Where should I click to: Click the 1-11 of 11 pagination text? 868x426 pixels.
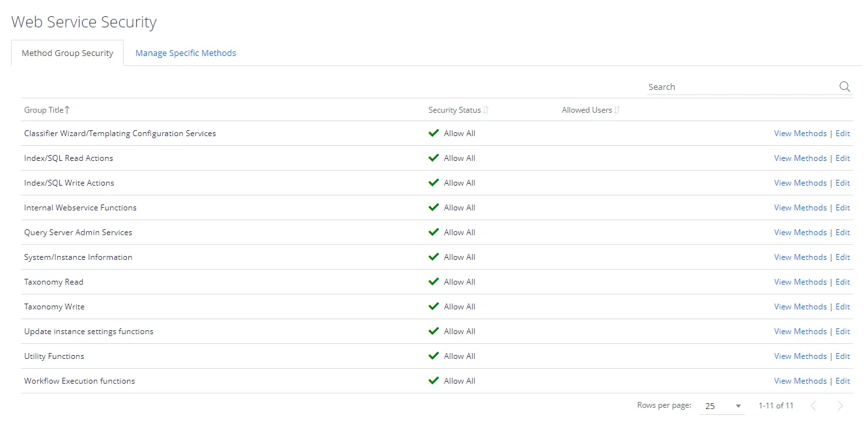776,406
